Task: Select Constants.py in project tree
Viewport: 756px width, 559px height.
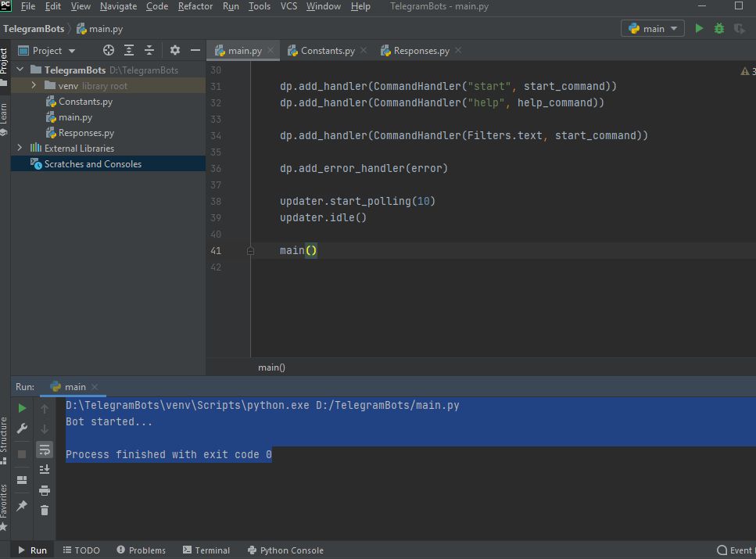Action: point(85,102)
